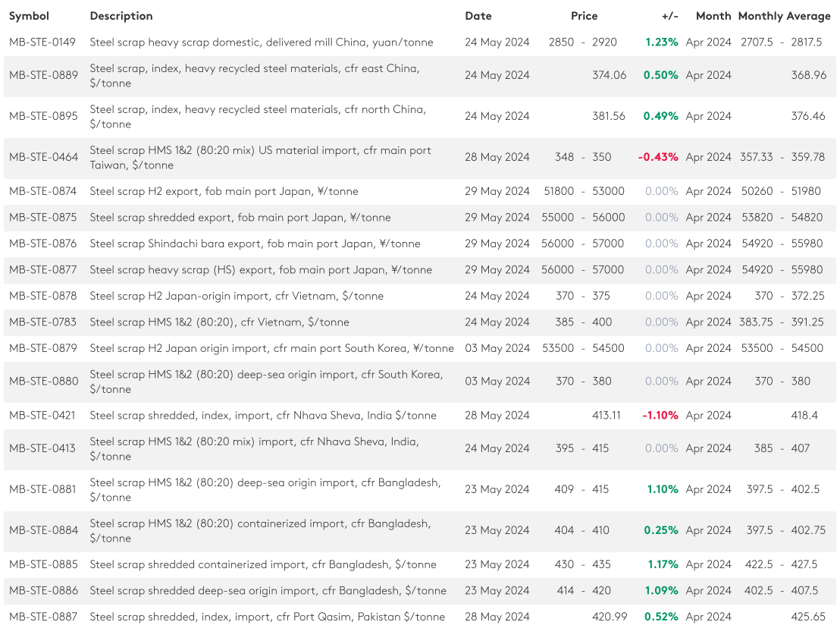The width and height of the screenshot is (840, 641).
Task: Click symbol MB-STE-0874
Action: click(x=42, y=191)
